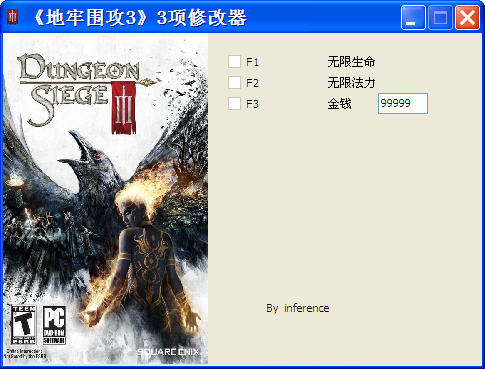
Task: Click the 无限生命 label
Action: click(351, 62)
